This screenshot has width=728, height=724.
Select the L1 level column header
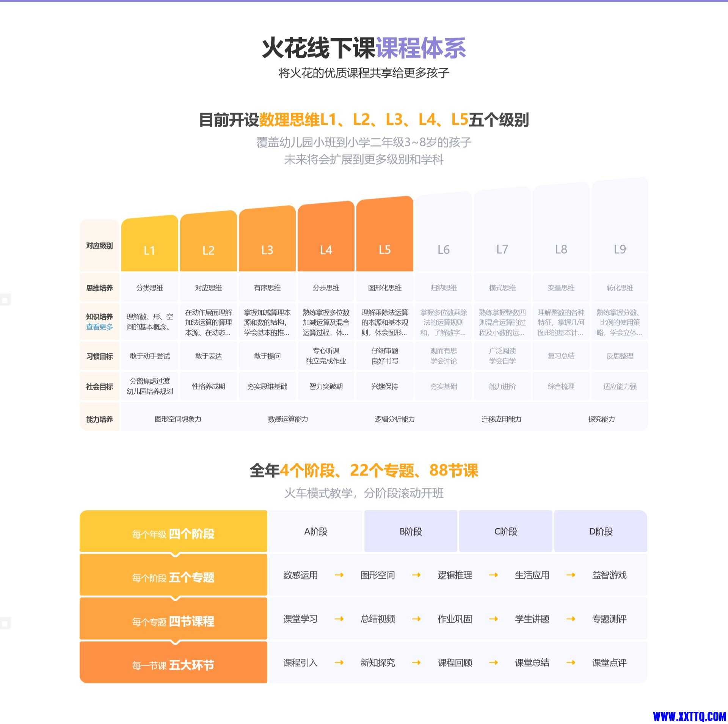tap(150, 243)
